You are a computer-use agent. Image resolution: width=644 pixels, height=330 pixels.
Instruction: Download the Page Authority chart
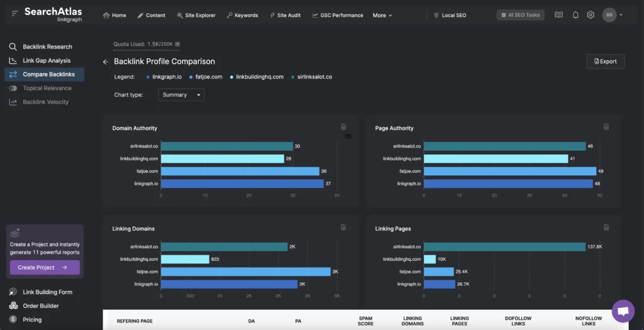(606, 127)
